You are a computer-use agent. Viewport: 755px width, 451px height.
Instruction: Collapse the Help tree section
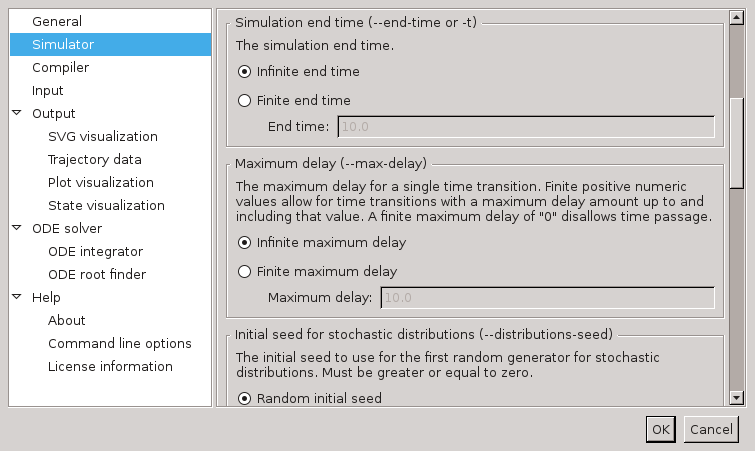pos(17,297)
